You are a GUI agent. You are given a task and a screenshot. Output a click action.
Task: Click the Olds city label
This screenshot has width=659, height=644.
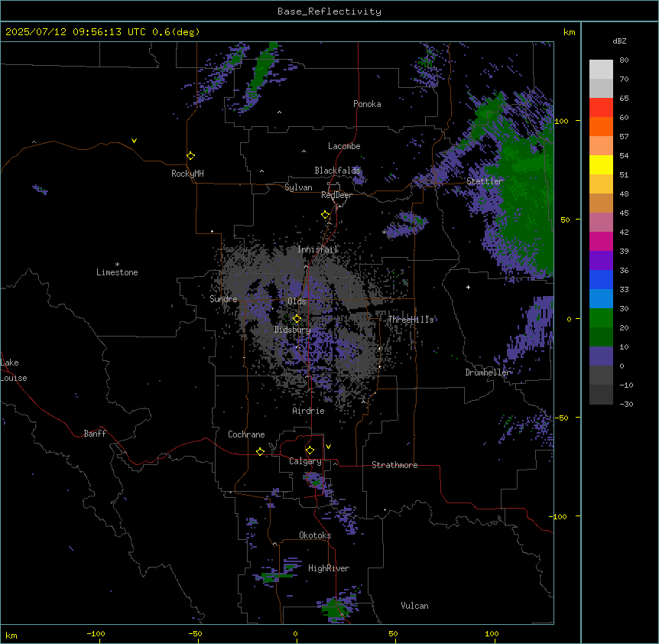(x=297, y=301)
